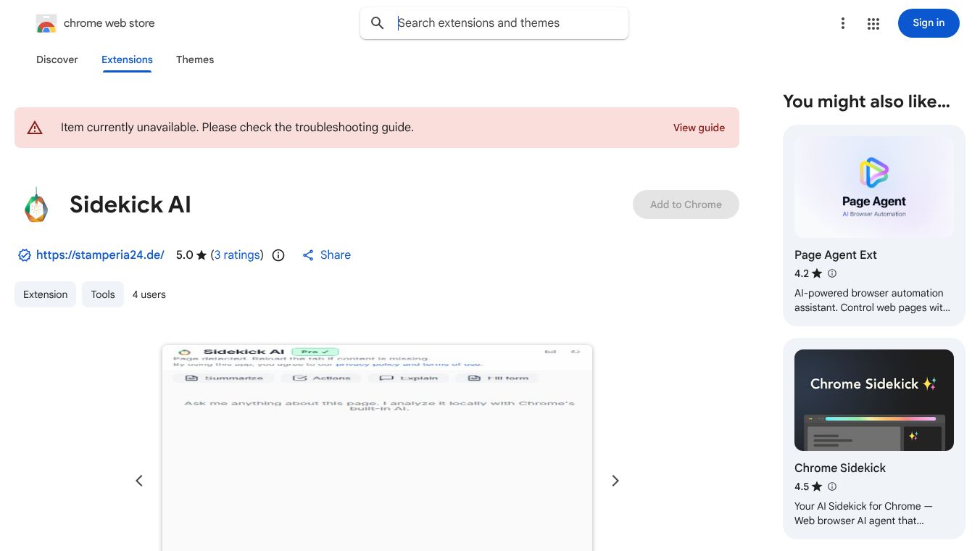Open the three-dot more options menu
The height and width of the screenshot is (551, 980).
pyautogui.click(x=842, y=23)
